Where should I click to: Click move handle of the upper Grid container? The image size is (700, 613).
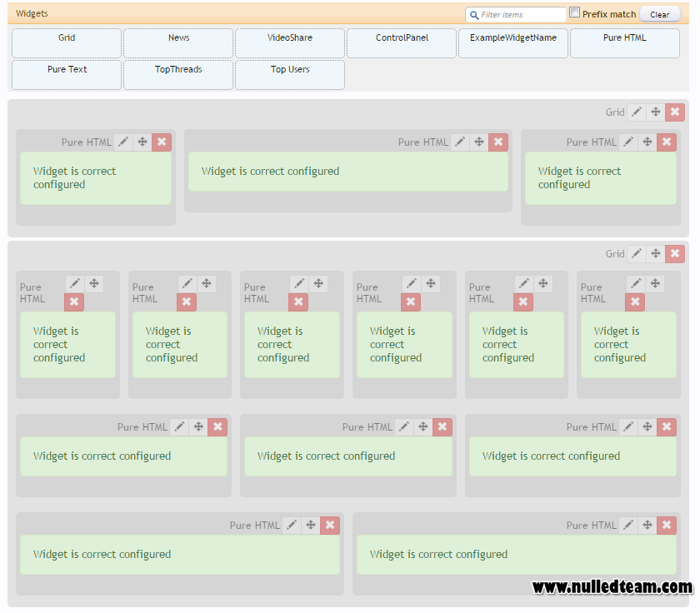(x=656, y=112)
